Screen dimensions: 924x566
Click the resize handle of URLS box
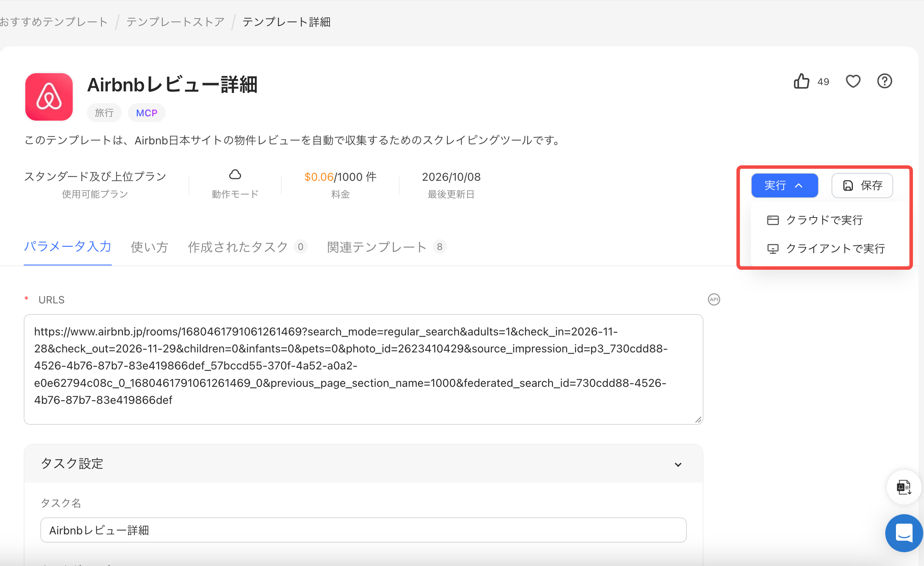coord(698,420)
